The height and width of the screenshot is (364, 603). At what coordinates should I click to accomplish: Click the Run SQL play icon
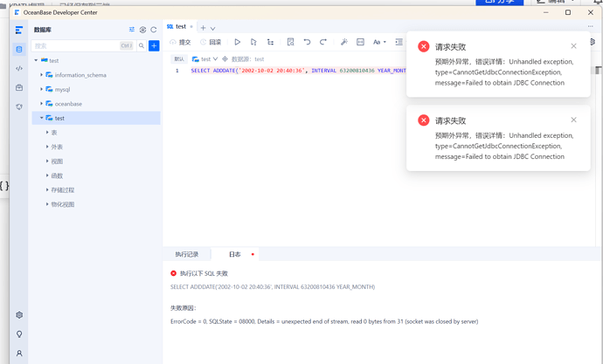237,42
